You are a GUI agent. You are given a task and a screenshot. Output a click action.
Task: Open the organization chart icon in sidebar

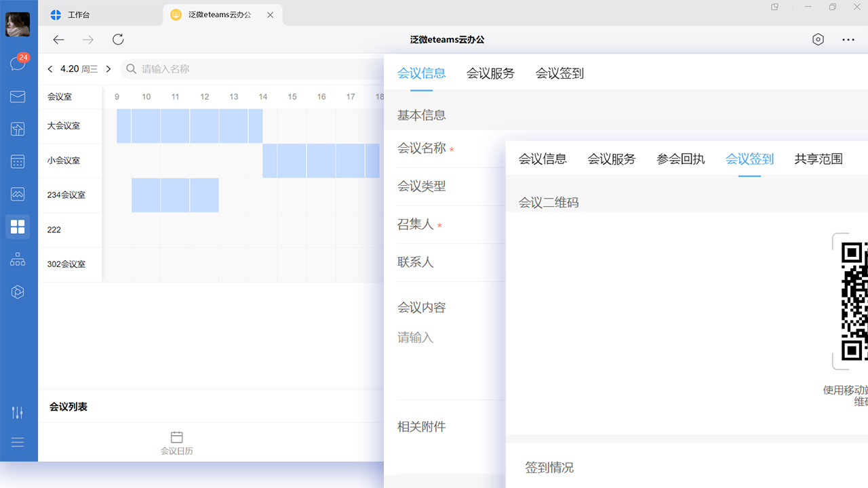(18, 260)
